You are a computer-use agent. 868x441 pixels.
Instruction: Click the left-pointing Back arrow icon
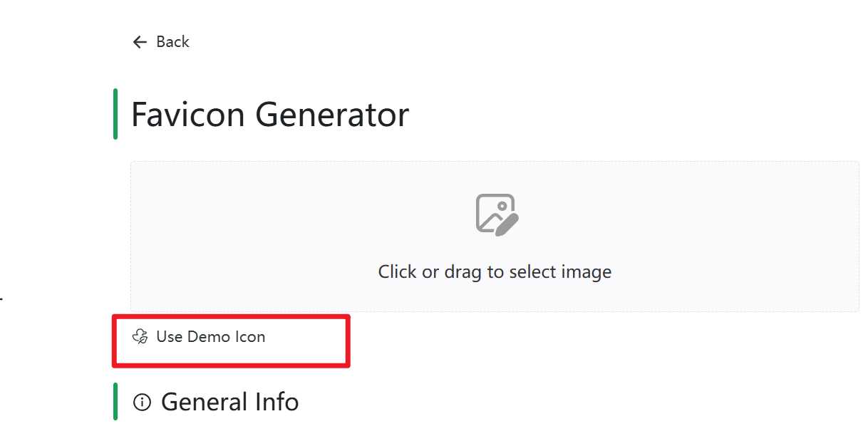(x=139, y=42)
